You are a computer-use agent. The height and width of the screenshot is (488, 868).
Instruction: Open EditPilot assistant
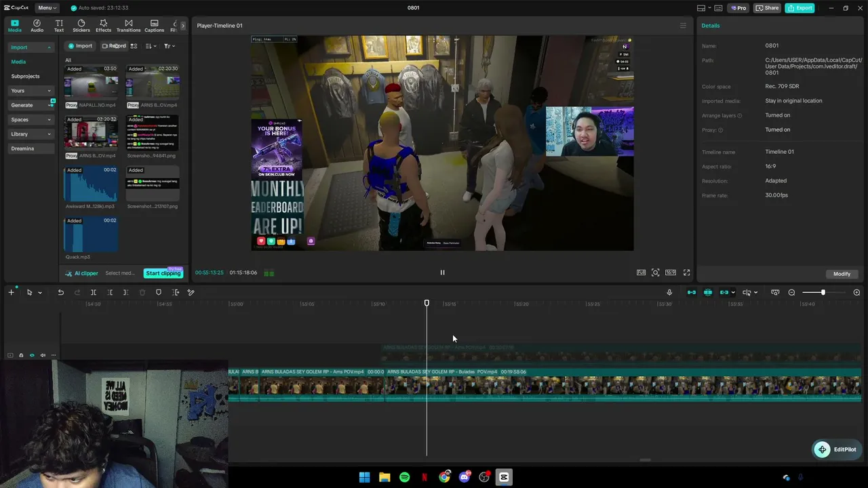837,449
